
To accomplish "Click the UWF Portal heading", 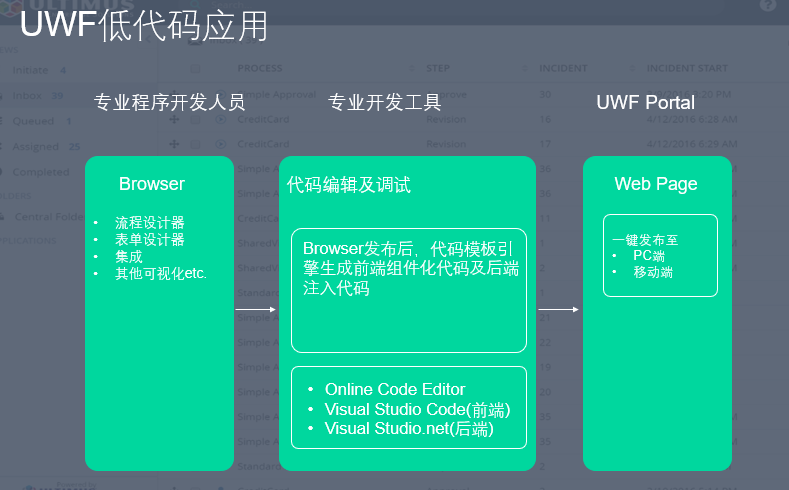I will (646, 103).
